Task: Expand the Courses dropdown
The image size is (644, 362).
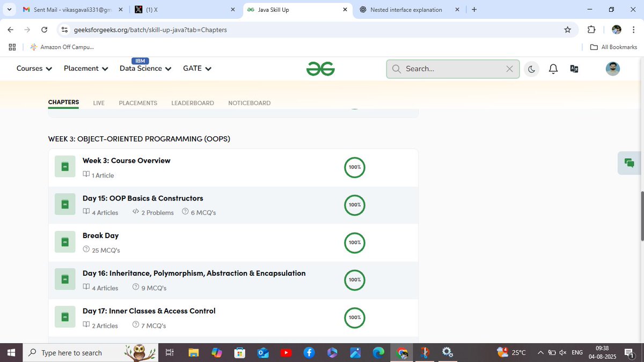Action: 34,69
